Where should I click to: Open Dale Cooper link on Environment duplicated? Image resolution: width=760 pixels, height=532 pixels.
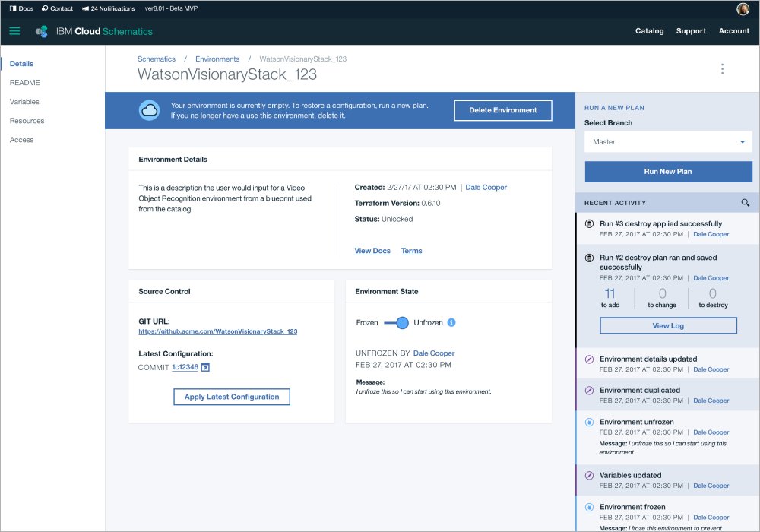click(711, 401)
